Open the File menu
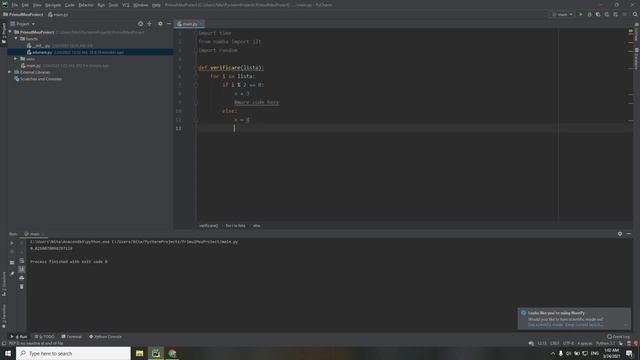Image resolution: width=640 pixels, height=360 pixels. coord(15,5)
